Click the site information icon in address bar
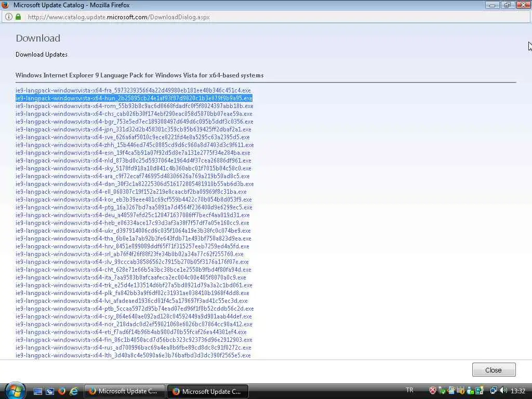This screenshot has width=532, height=399. coord(9,17)
